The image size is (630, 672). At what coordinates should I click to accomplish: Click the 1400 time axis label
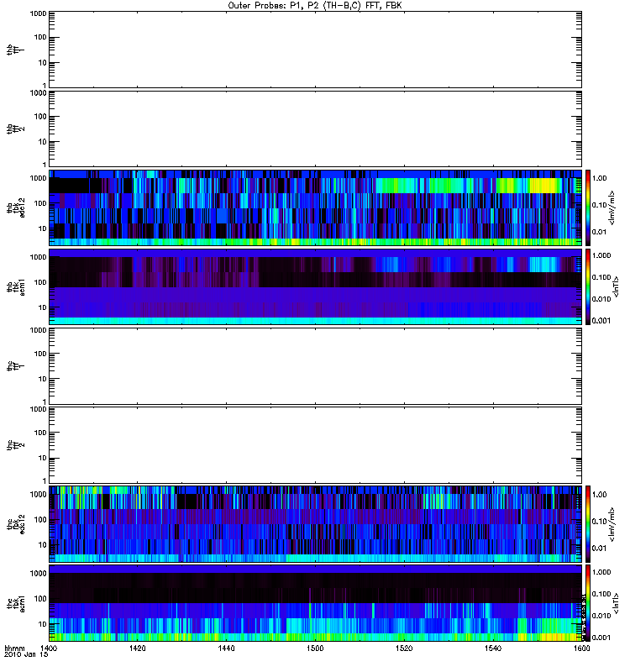(x=49, y=648)
